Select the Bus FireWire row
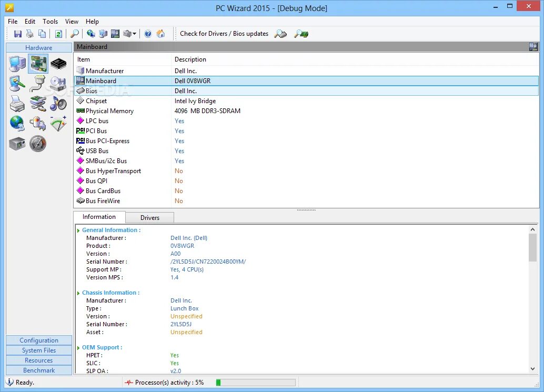 pyautogui.click(x=307, y=201)
